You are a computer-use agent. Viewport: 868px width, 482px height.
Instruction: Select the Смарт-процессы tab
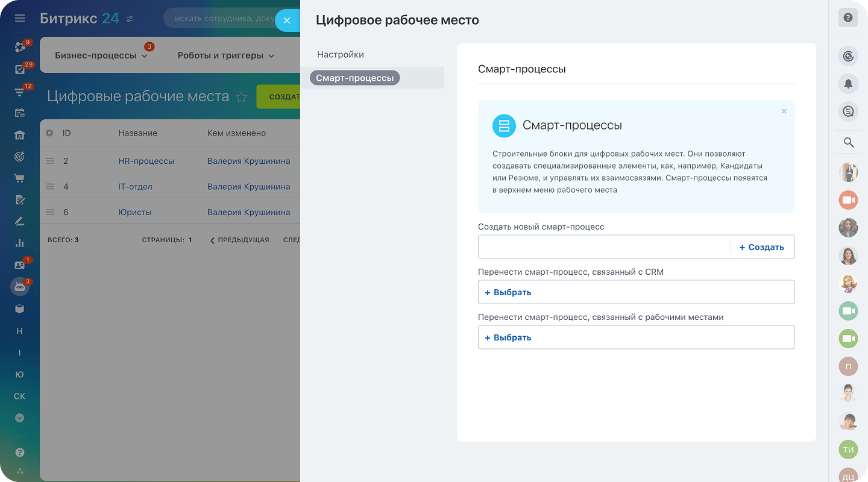354,78
